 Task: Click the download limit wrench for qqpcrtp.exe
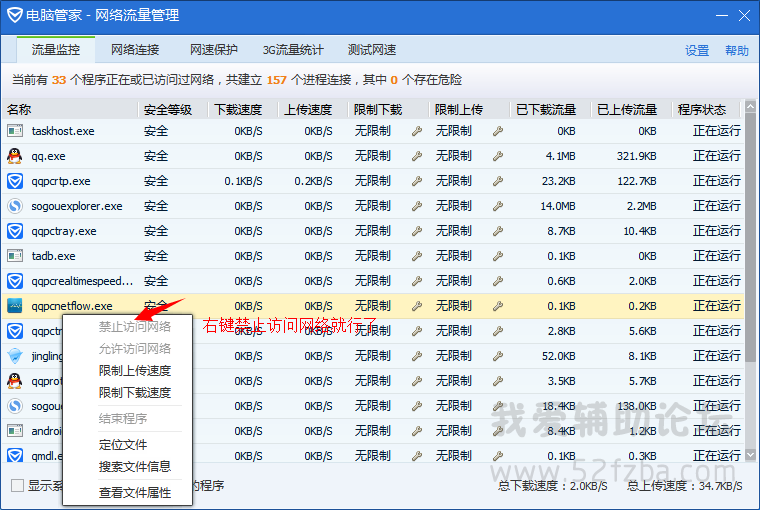click(x=417, y=181)
